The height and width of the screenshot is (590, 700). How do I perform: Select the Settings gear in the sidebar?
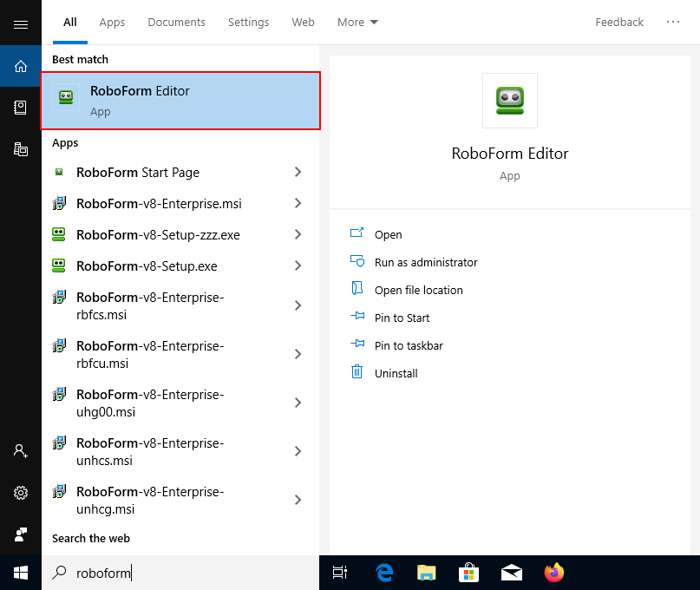click(21, 493)
